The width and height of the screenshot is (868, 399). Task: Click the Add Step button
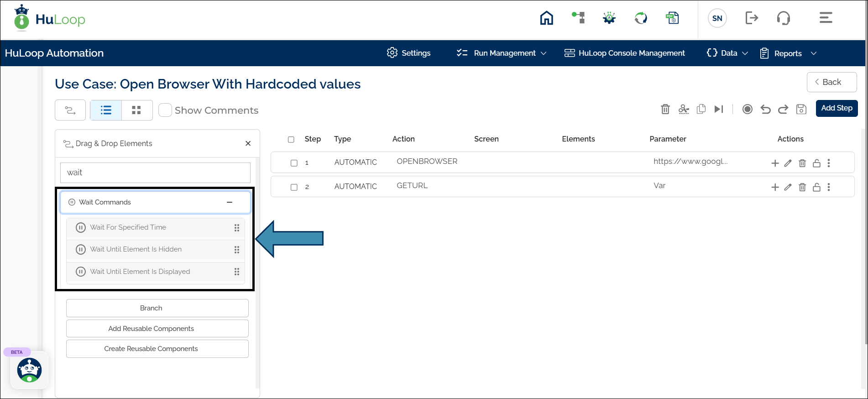tap(837, 108)
